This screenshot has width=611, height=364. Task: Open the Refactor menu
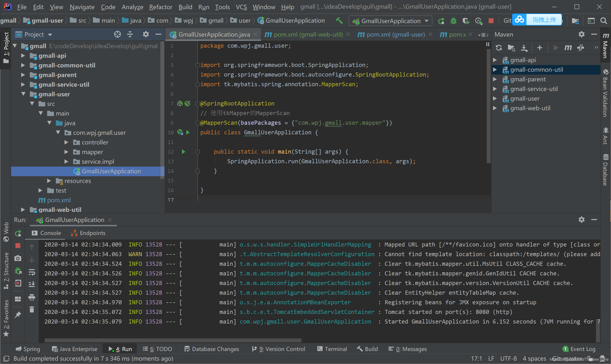click(x=161, y=7)
